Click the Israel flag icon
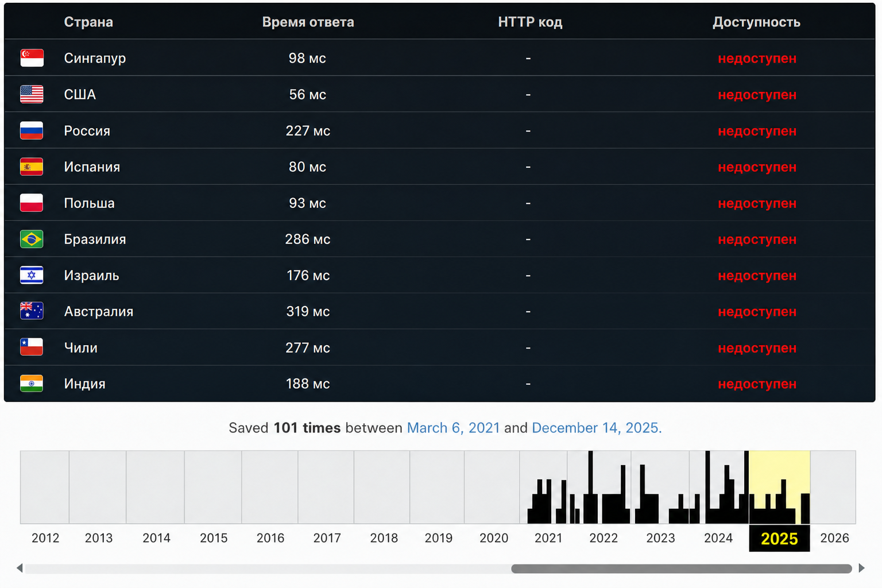The height and width of the screenshot is (588, 882). pos(32,275)
